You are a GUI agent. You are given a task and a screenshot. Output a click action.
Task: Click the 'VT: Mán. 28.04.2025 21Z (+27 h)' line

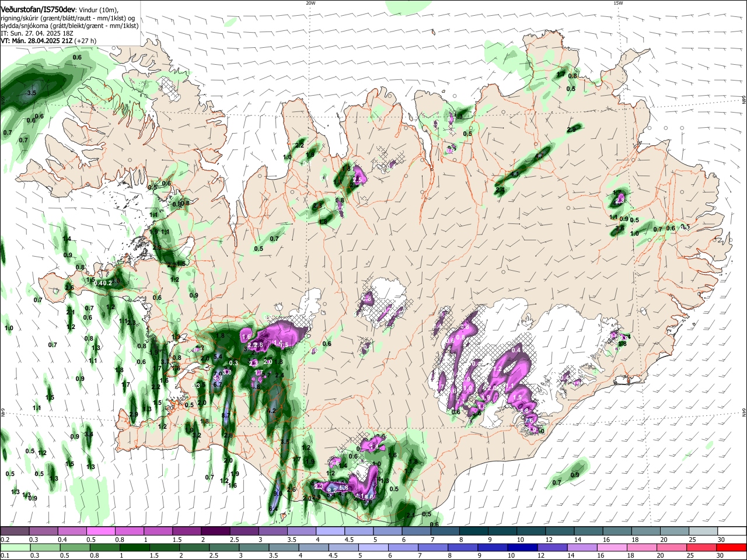point(48,41)
